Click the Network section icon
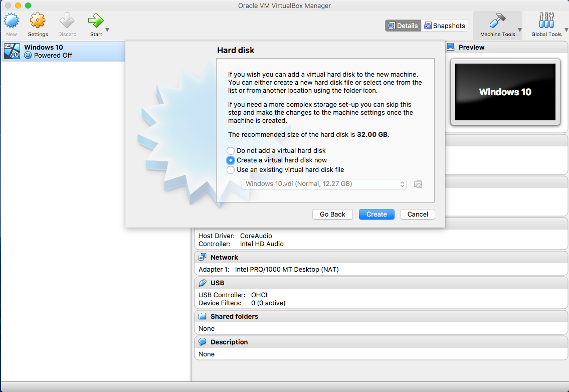 click(x=203, y=257)
